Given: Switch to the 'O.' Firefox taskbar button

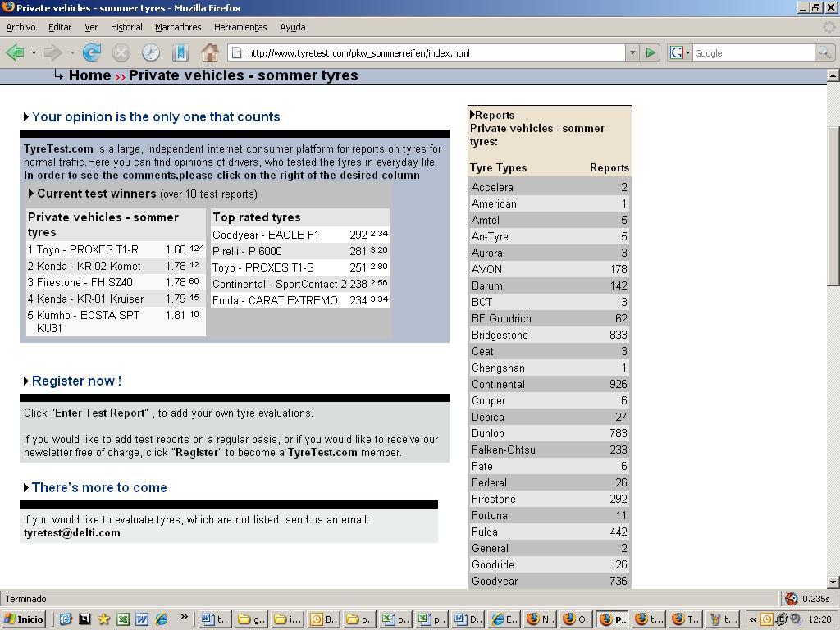Looking at the screenshot, I should click(x=577, y=619).
